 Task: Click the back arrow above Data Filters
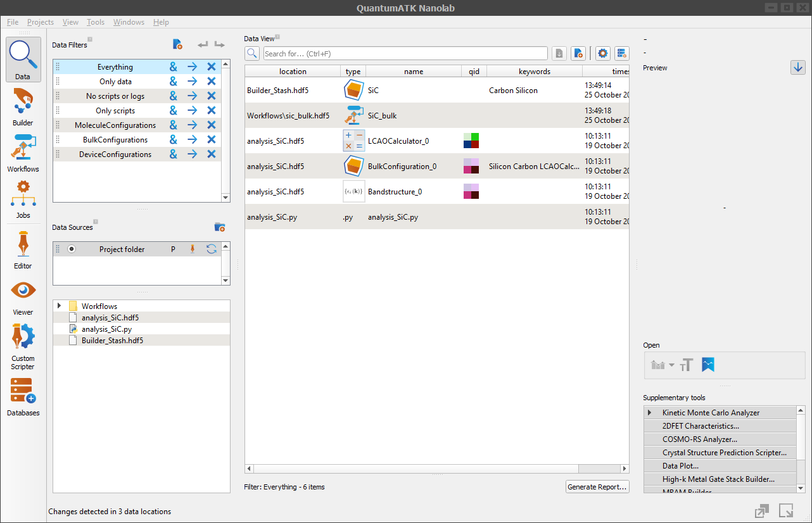click(203, 44)
